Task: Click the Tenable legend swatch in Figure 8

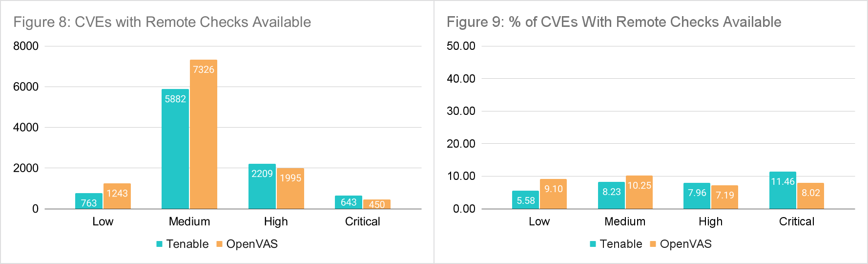Action: (x=159, y=244)
